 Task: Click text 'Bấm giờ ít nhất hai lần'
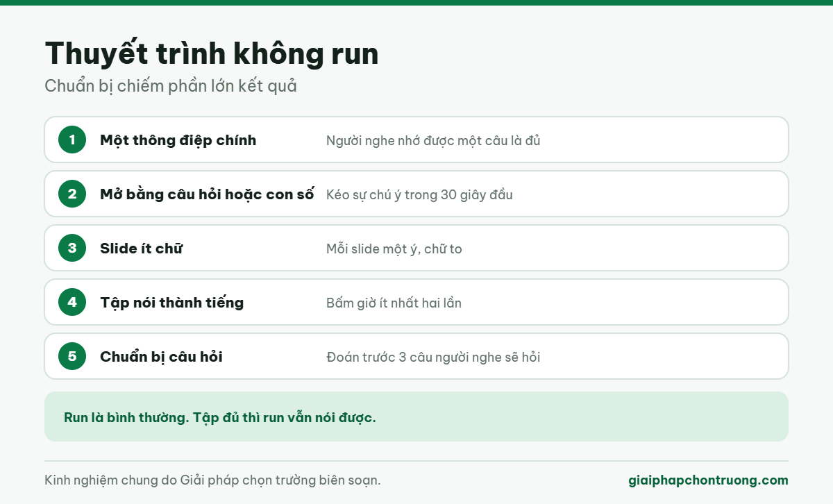pos(394,303)
